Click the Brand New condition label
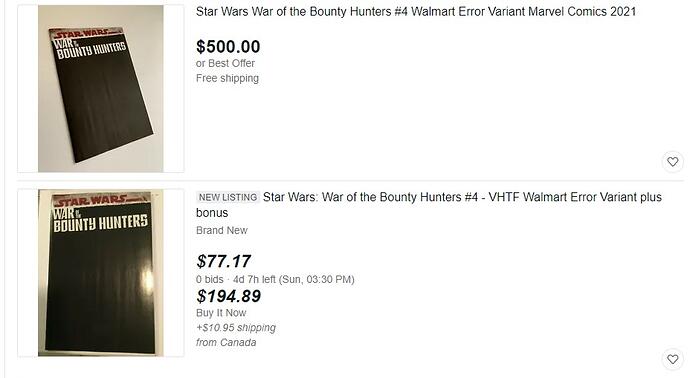This screenshot has height=378, width=690. (222, 231)
